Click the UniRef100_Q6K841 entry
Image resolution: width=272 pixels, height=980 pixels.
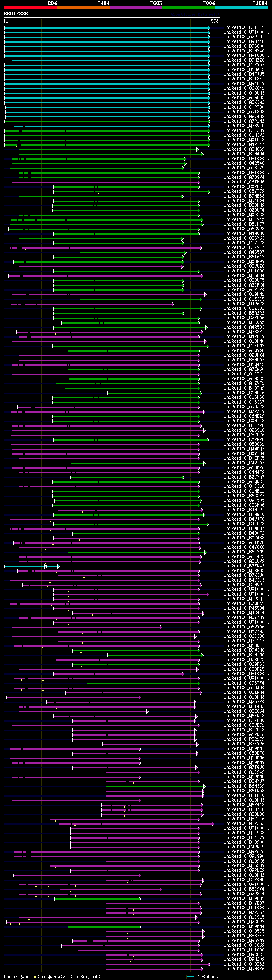point(244,89)
